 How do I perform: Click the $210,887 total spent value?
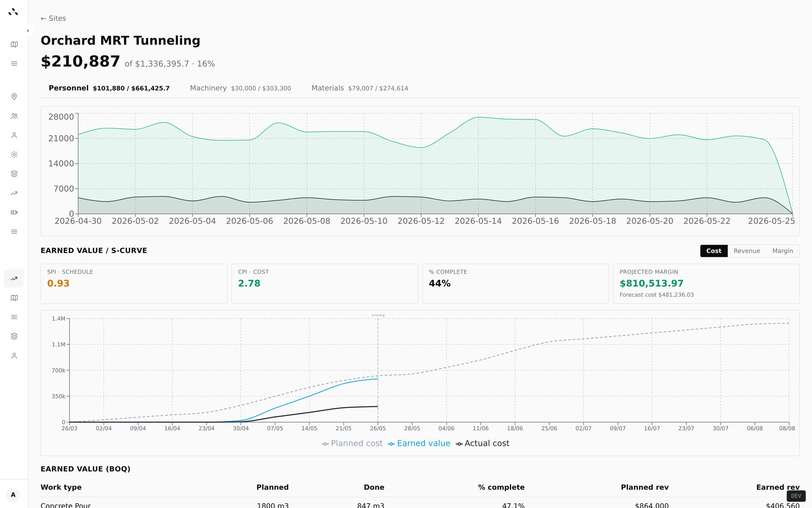pos(80,61)
